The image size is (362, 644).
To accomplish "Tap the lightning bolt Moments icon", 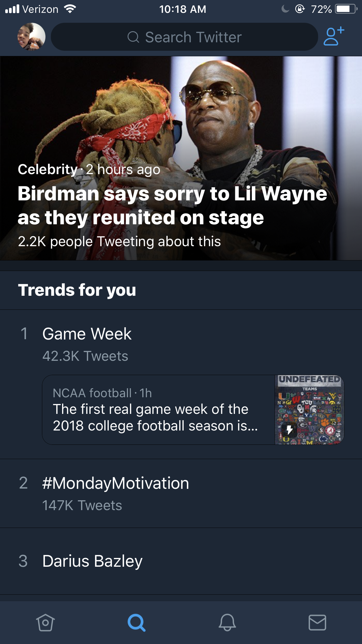I will (289, 430).
